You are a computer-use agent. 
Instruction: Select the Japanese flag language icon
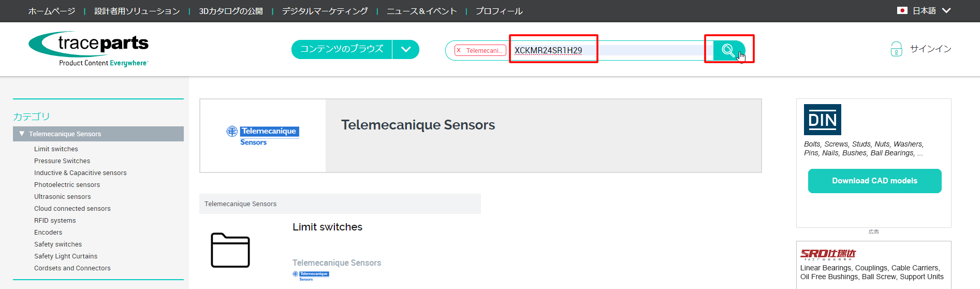(x=902, y=10)
